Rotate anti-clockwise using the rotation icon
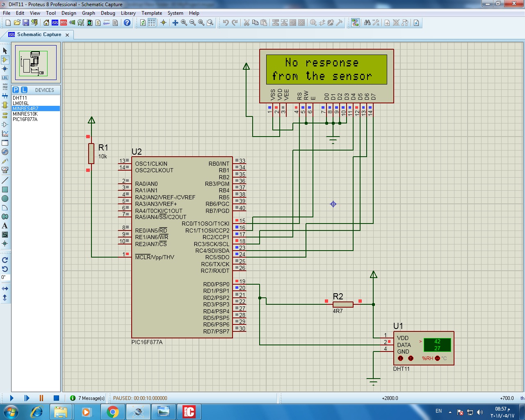The image size is (525, 420). (5, 269)
